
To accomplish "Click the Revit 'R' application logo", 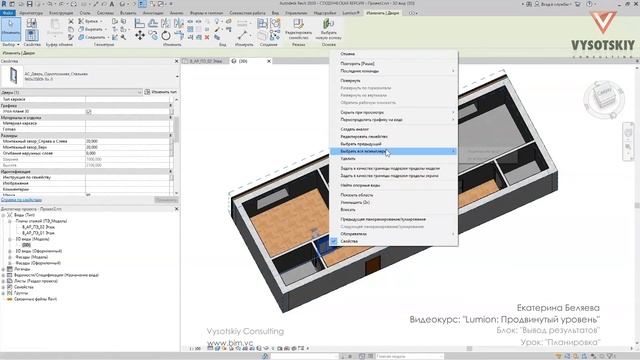I will point(4,4).
